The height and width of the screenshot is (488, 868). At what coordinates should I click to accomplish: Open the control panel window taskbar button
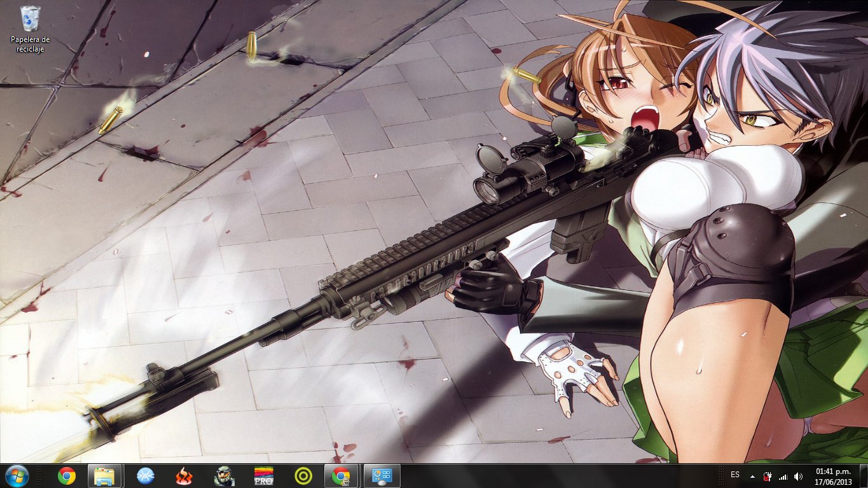pos(382,476)
